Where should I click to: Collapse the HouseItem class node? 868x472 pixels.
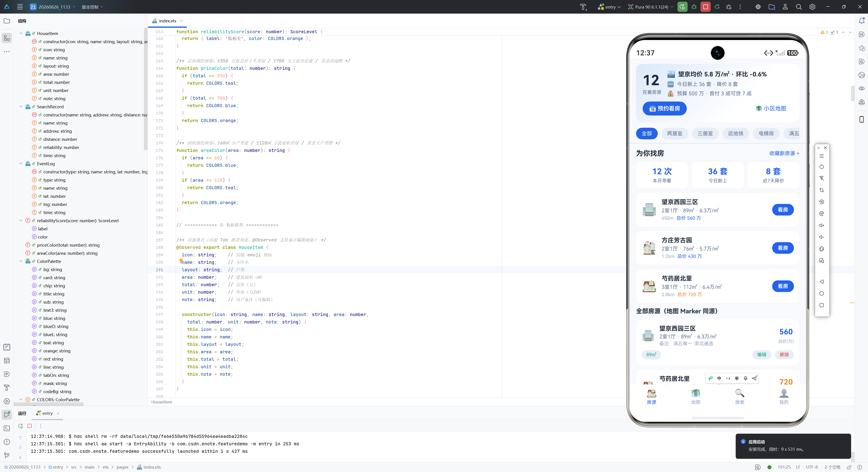pos(21,33)
